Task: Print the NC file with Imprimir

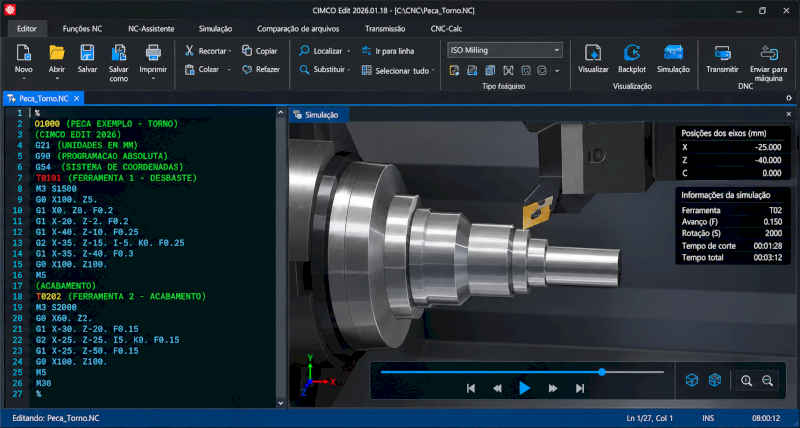Action: [153, 53]
